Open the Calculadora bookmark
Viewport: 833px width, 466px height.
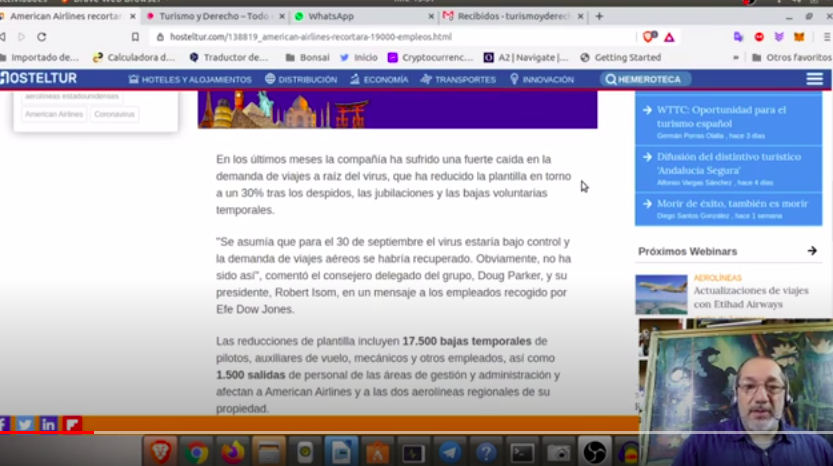pos(134,57)
